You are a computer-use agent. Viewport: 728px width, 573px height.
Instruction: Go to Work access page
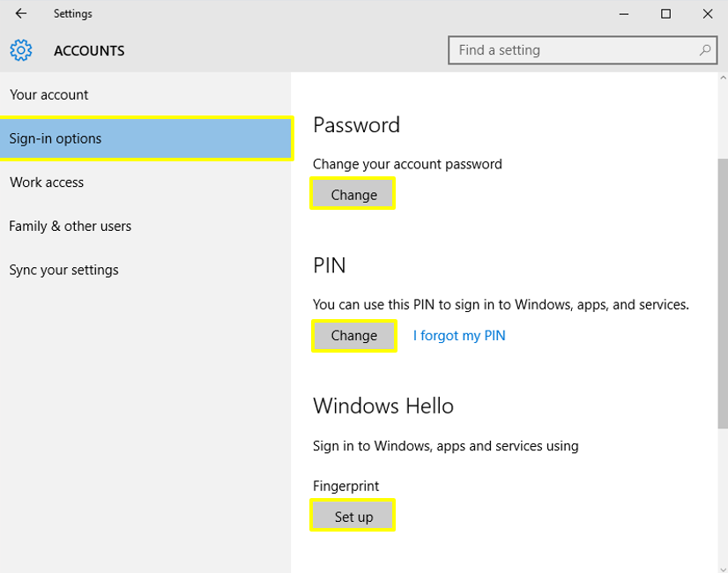tap(47, 182)
